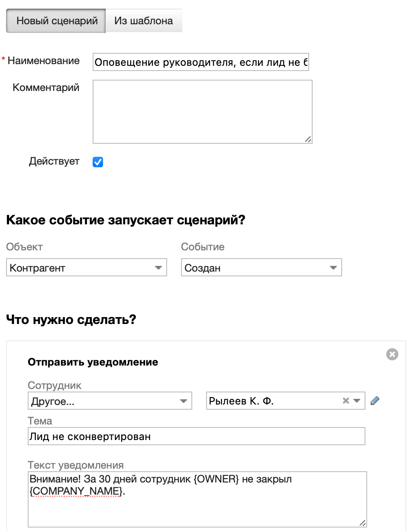The image size is (420, 531).
Task: Remove the Отправить уведомление block via gray X
Action: [x=392, y=354]
